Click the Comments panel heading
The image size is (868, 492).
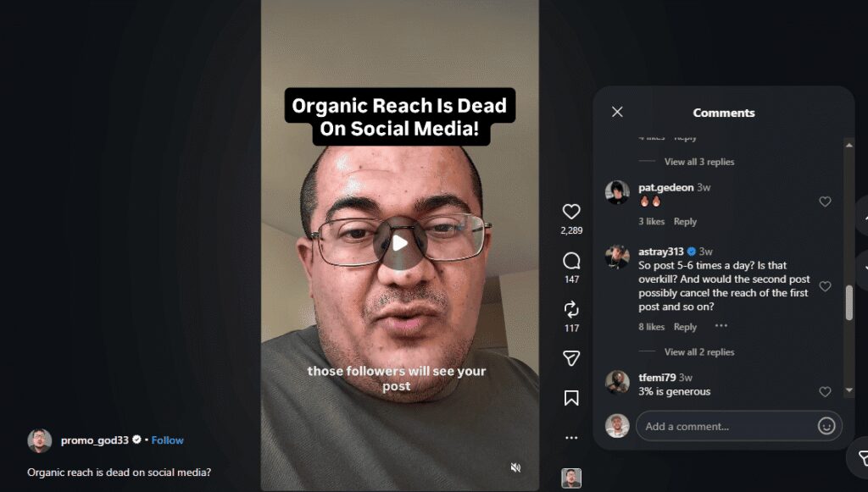click(x=724, y=113)
